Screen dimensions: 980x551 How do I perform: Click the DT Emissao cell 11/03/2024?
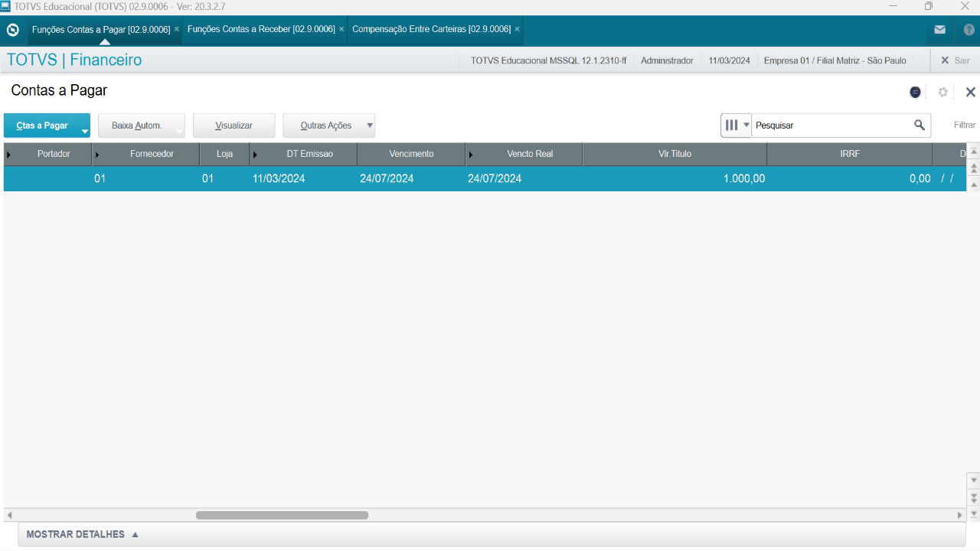tap(303, 178)
